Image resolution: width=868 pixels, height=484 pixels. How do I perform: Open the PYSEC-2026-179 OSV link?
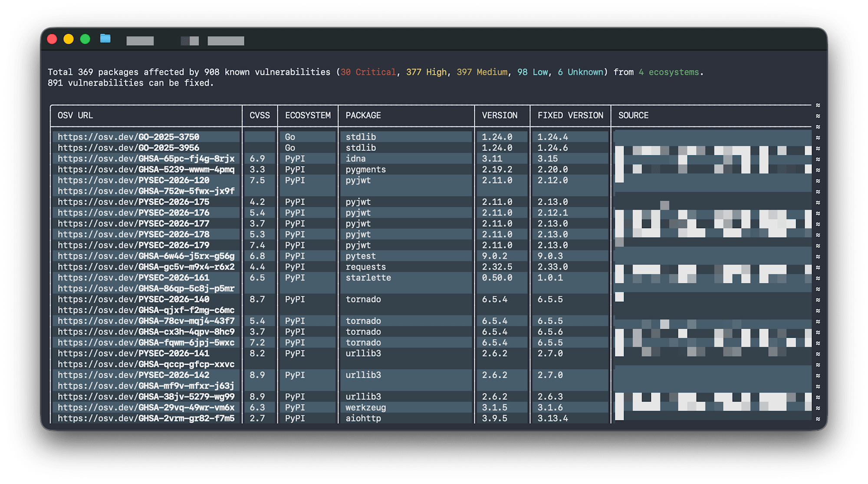tap(134, 245)
